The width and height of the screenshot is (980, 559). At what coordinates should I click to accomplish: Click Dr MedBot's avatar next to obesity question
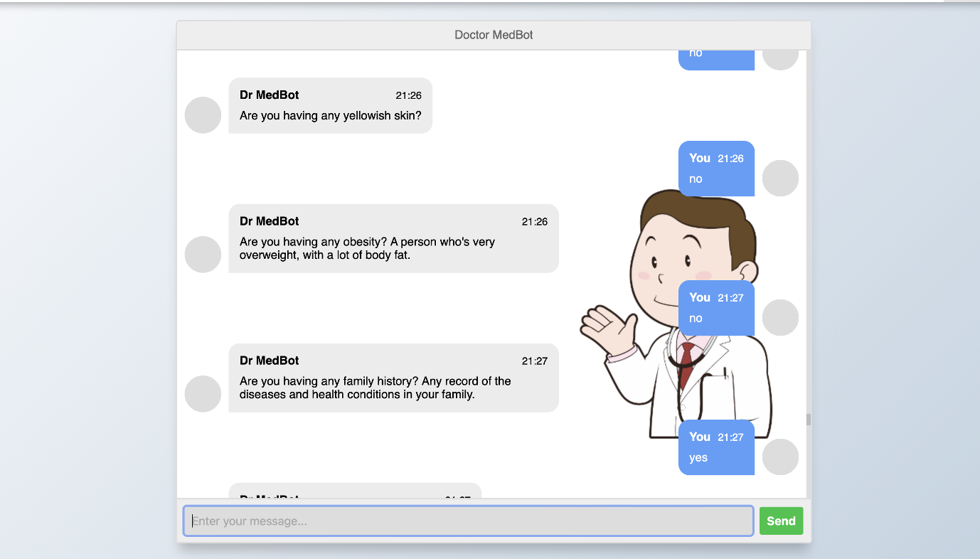pos(203,254)
